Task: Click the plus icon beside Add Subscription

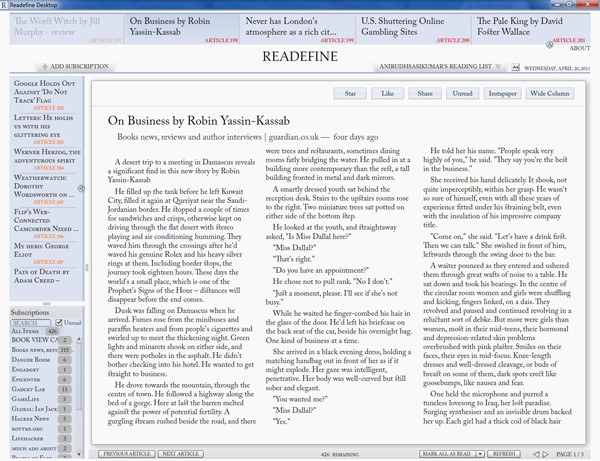Action: tap(45, 66)
